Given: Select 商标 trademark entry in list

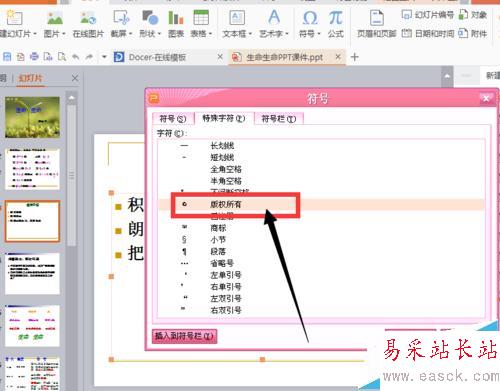Looking at the screenshot, I should (x=321, y=228).
